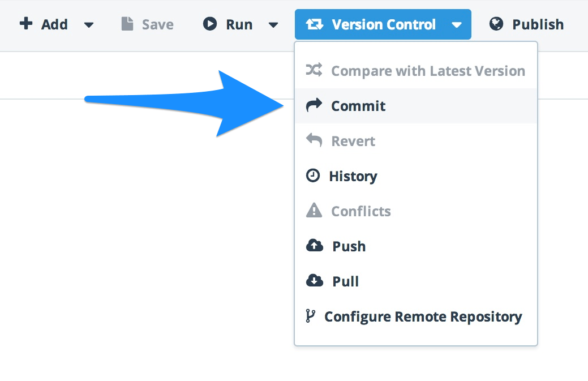Click the Run play circle icon
The image size is (588, 381).
click(209, 24)
